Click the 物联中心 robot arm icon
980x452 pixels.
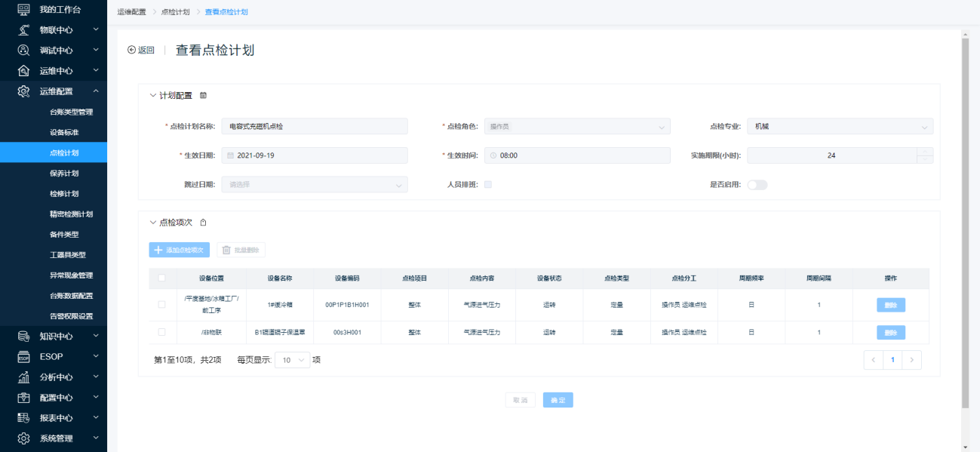pos(23,30)
